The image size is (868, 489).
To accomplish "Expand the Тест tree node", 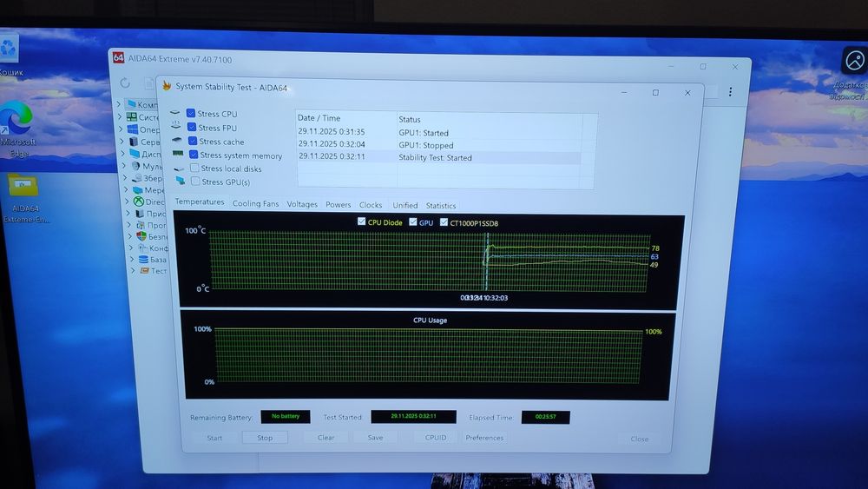I will click(x=134, y=270).
